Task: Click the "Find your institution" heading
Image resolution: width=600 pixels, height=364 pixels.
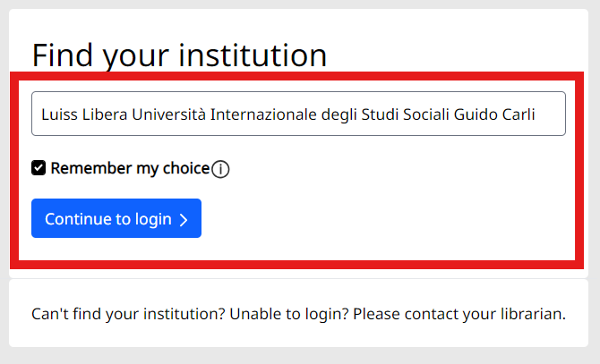Action: click(179, 55)
